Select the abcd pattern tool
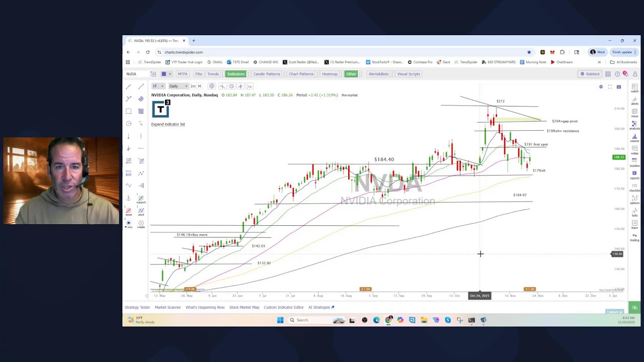 141,212
